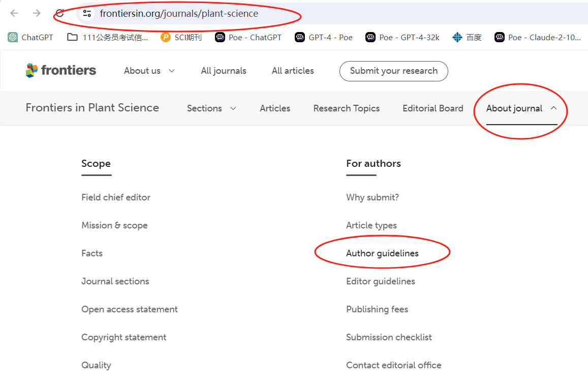Open the Research Topics tab

pyautogui.click(x=347, y=108)
